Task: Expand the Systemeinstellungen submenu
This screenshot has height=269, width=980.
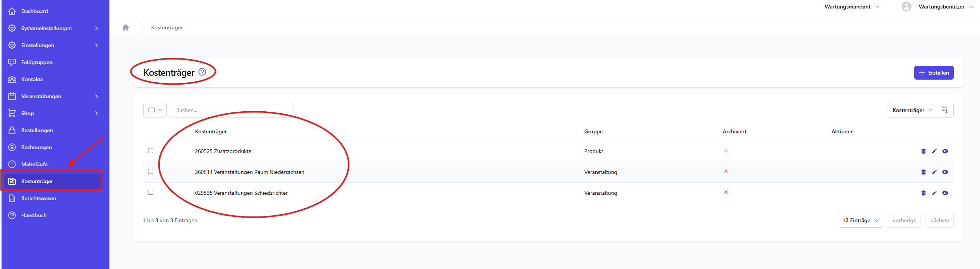Action: click(x=97, y=28)
